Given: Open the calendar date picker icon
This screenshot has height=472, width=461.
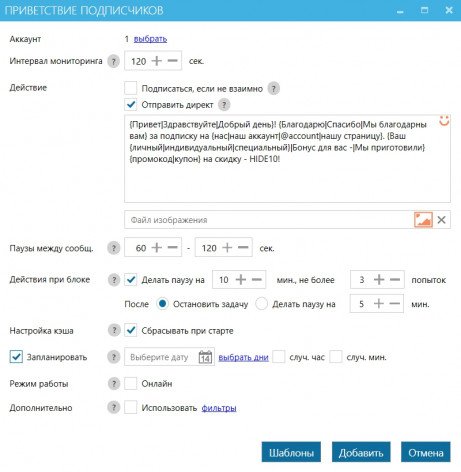Looking at the screenshot, I should coord(205,357).
